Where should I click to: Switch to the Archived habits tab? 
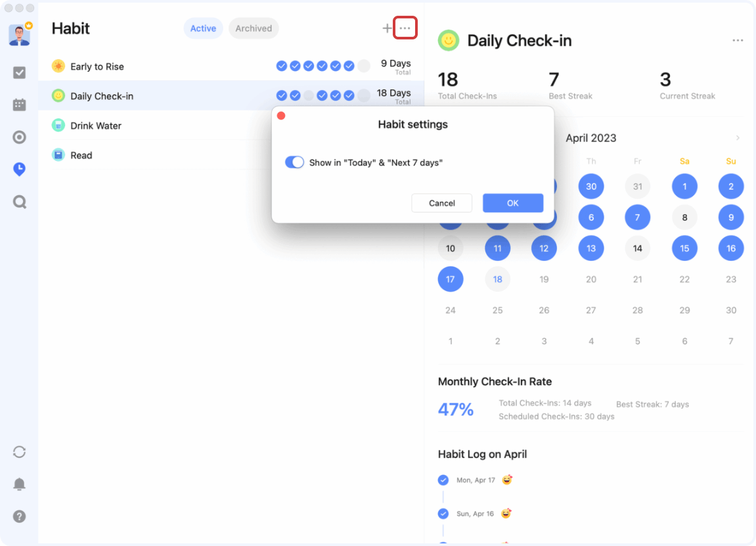point(254,28)
